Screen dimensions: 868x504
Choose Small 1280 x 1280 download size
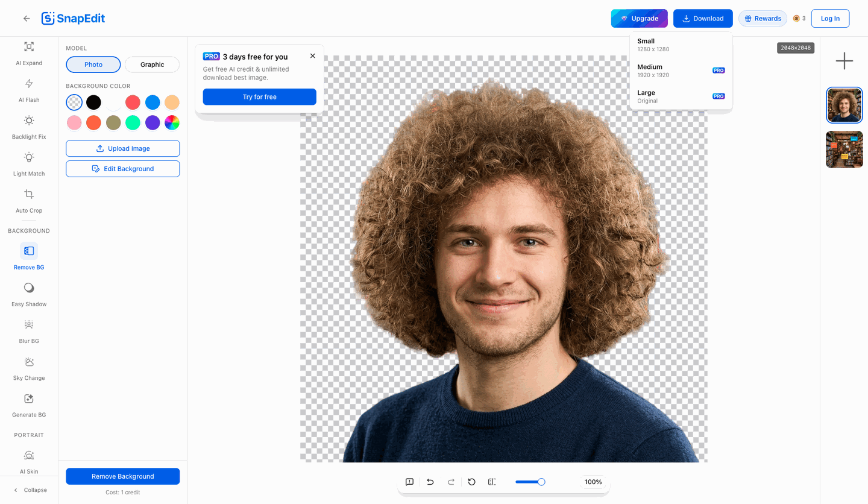pos(681,45)
